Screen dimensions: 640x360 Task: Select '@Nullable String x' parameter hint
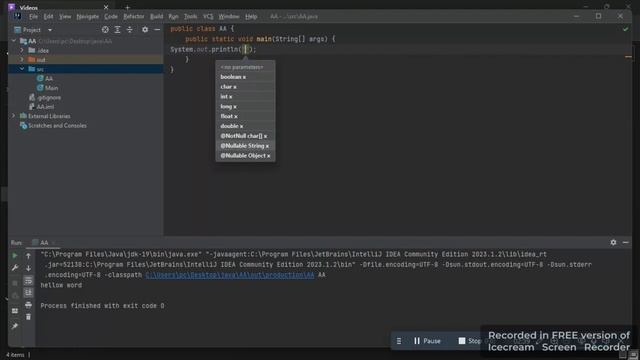pos(245,146)
